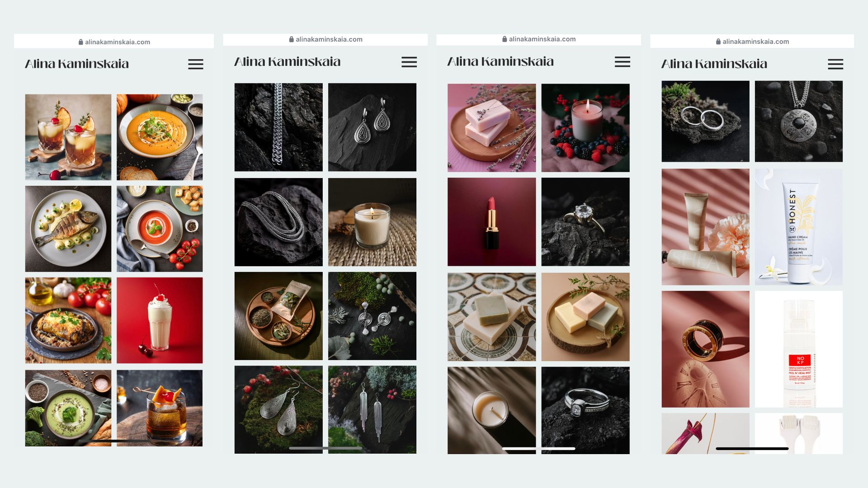Open hamburger menu in second phone mockup
The image size is (868, 488).
pyautogui.click(x=409, y=62)
